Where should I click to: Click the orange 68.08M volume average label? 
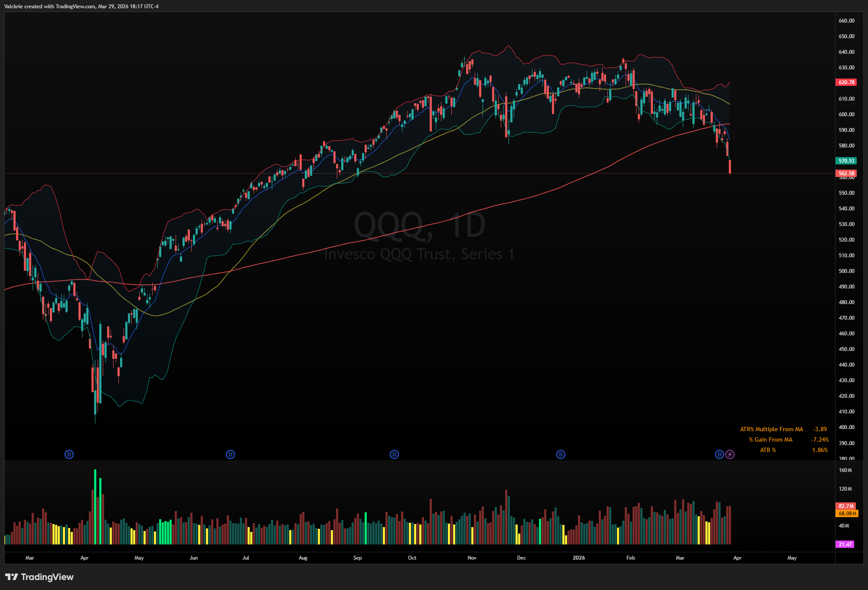(x=847, y=513)
